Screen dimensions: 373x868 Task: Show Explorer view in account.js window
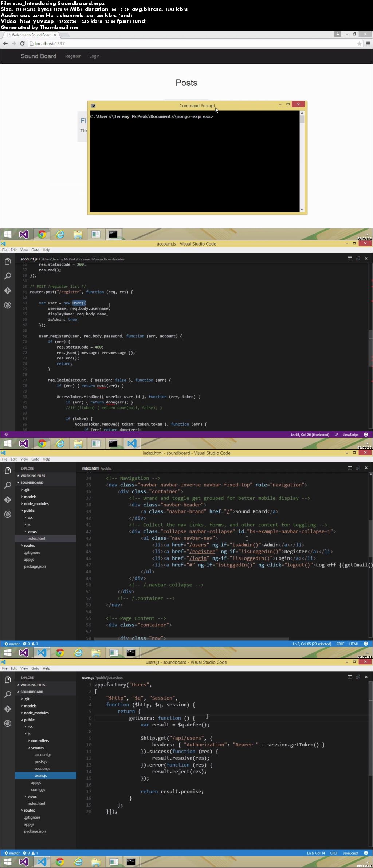coord(7,262)
